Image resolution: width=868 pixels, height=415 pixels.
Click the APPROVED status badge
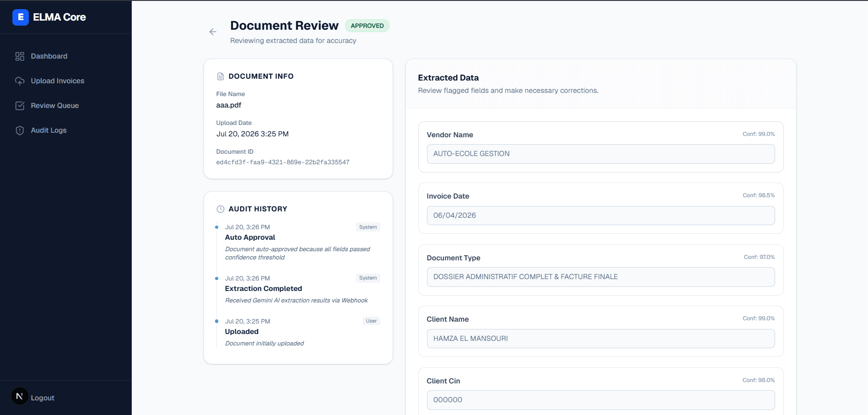(x=367, y=26)
